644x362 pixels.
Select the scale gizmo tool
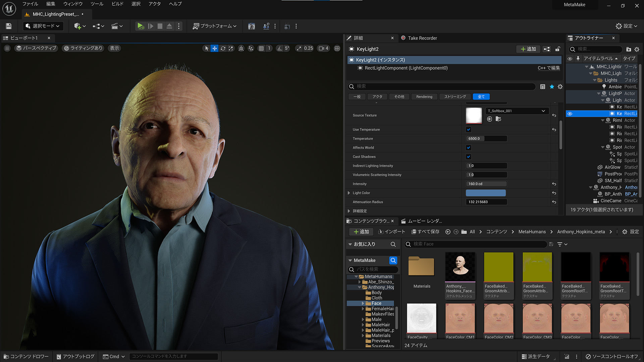[x=231, y=48]
